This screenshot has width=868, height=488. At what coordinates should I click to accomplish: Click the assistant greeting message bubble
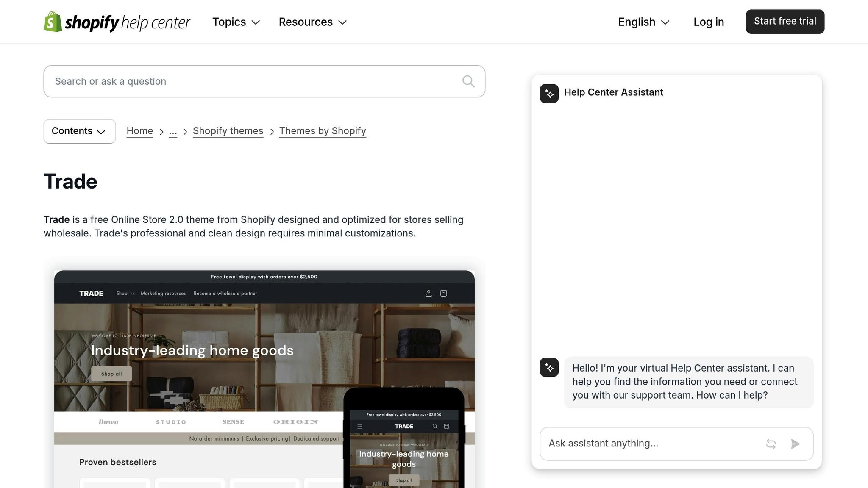point(689,382)
